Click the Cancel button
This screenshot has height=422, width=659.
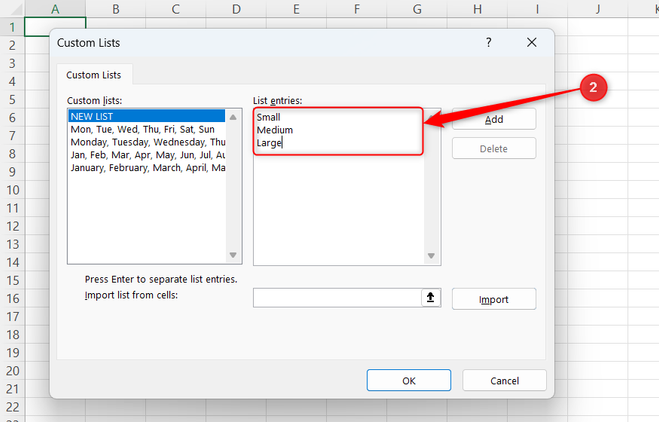tap(504, 380)
